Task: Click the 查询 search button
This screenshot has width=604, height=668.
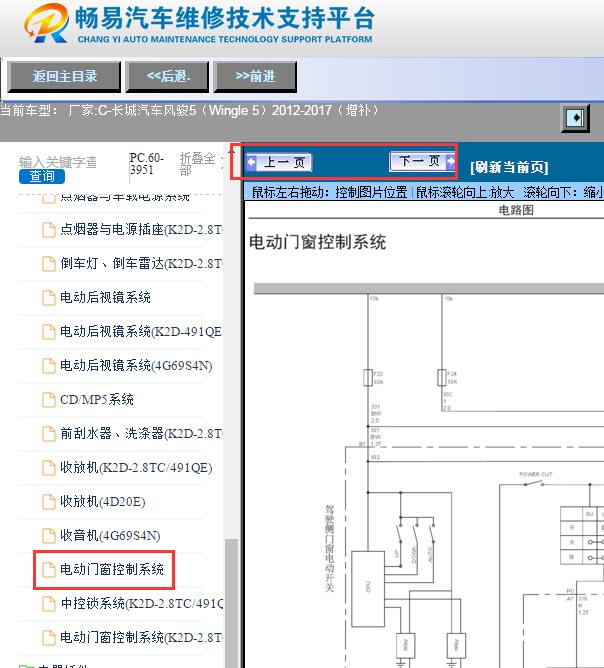Action: point(42,176)
